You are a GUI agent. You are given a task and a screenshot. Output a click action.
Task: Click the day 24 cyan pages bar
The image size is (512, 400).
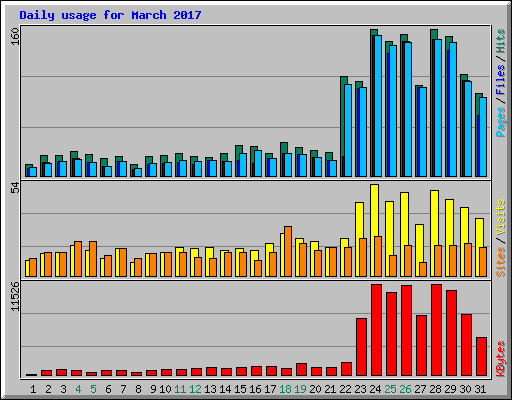tap(378, 106)
